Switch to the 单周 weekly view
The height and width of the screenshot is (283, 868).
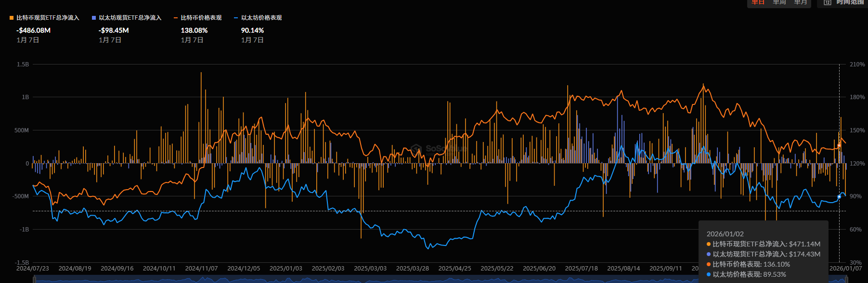(779, 2)
